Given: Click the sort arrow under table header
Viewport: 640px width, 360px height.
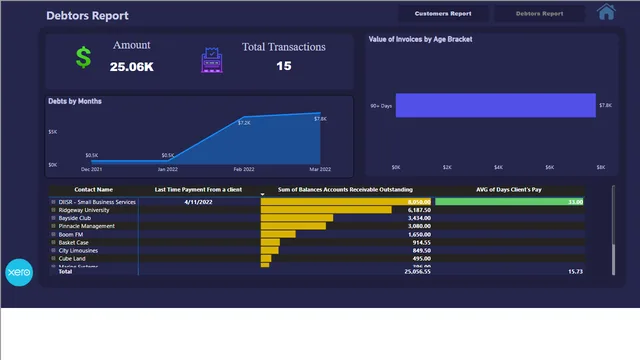Looking at the screenshot, I should (x=262, y=194).
